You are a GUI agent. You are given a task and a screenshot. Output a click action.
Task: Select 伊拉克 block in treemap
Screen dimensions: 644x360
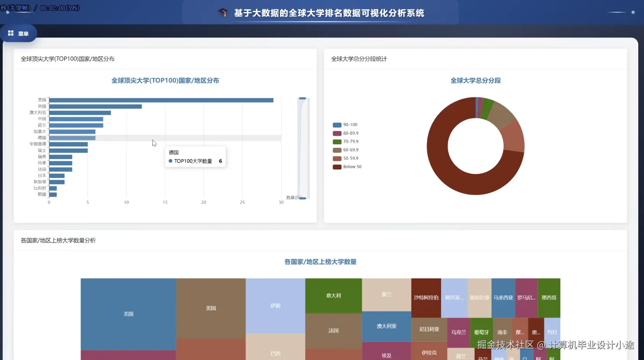coord(429,351)
